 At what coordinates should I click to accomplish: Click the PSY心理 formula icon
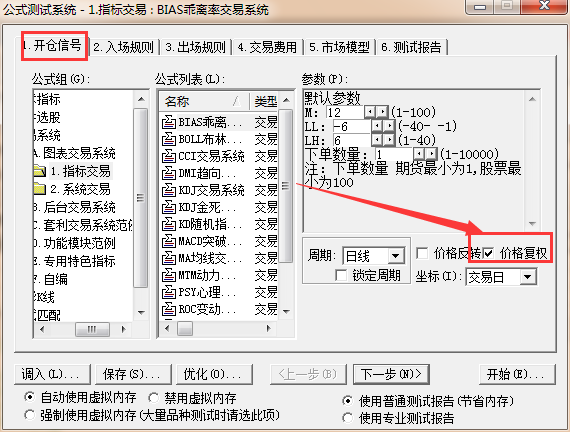(169, 292)
